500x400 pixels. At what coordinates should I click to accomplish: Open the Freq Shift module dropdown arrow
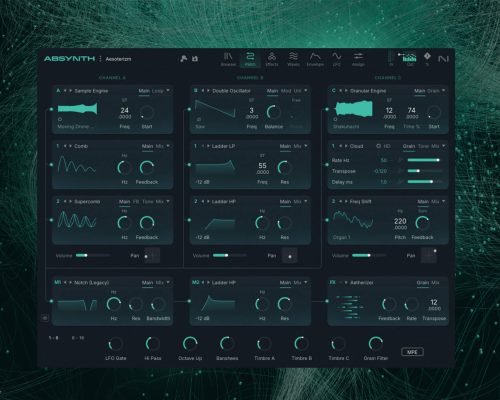click(x=444, y=201)
